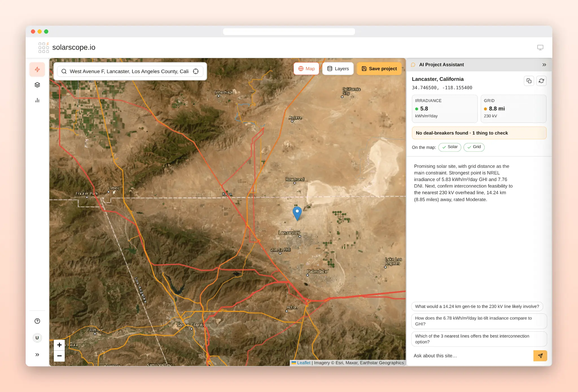
Task: Click the browser address bar
Action: coord(289,32)
